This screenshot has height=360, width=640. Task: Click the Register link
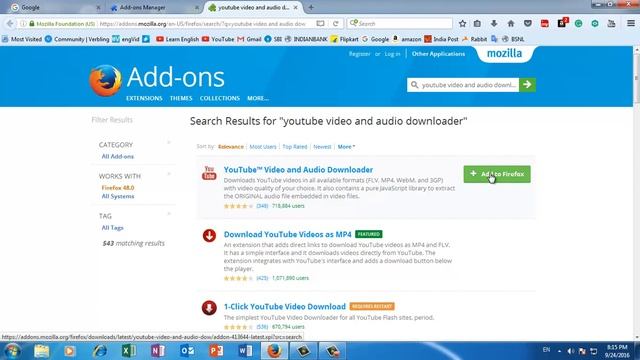(x=359, y=54)
